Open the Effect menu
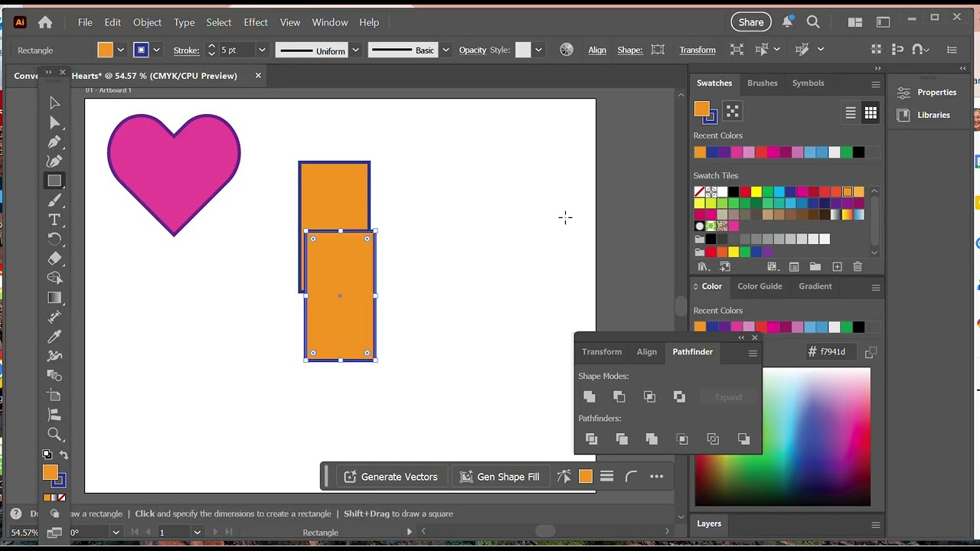This screenshot has width=980, height=551. click(256, 22)
